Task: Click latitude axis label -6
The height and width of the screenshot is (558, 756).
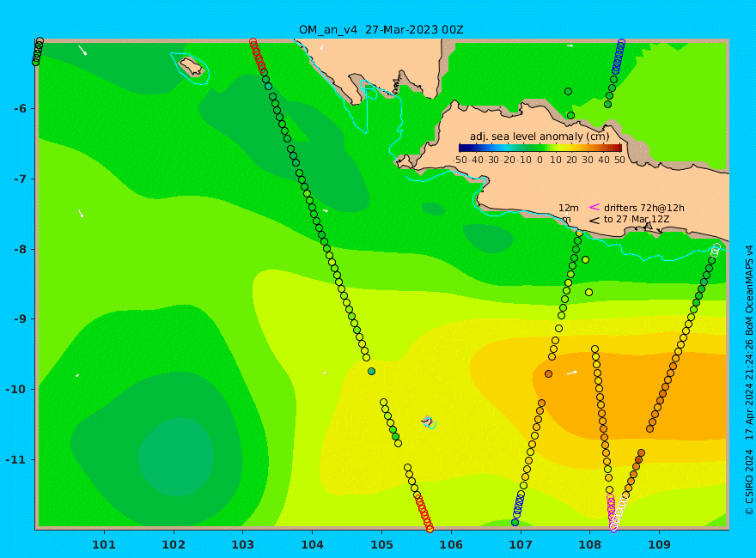Action: (x=21, y=109)
